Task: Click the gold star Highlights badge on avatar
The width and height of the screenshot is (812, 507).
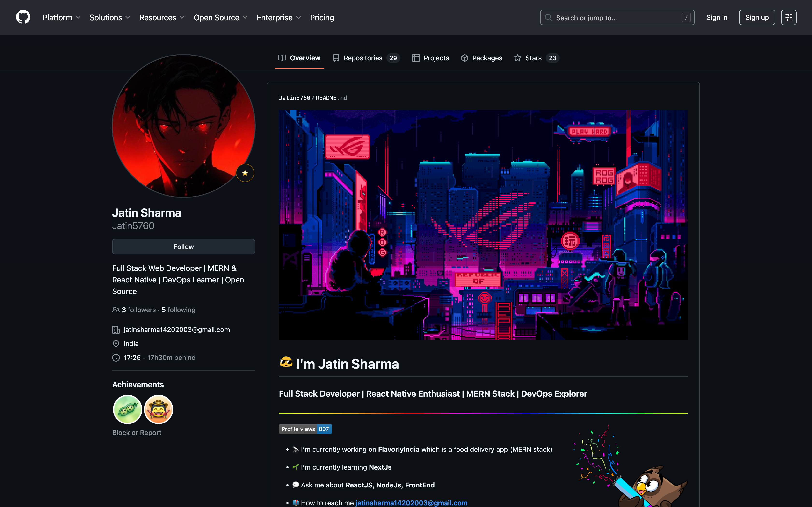Action: coord(245,173)
